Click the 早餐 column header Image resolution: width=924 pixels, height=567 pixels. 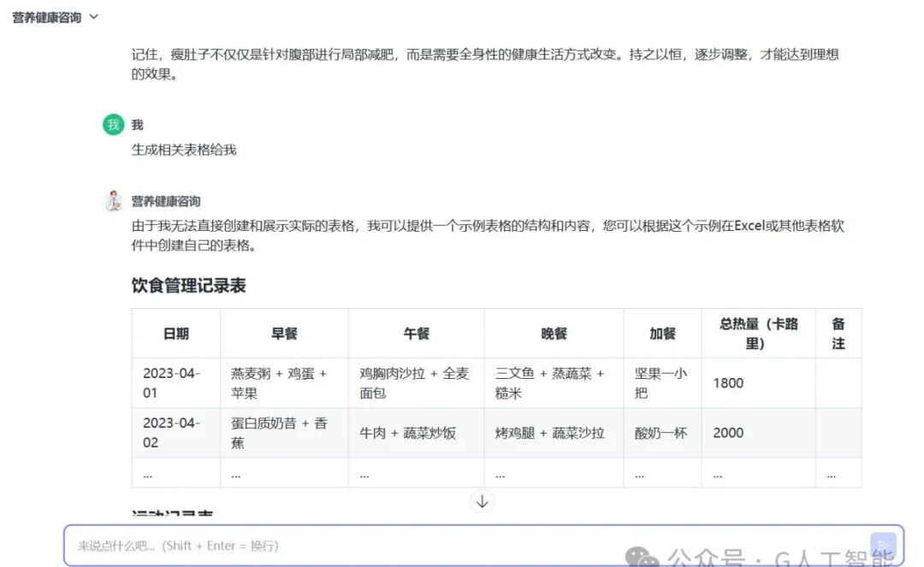(284, 334)
